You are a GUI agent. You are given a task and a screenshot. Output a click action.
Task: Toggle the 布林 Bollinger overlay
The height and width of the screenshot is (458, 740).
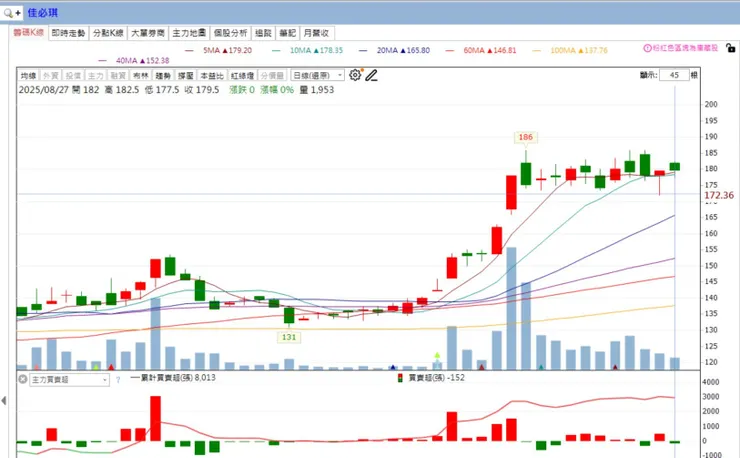tap(141, 76)
